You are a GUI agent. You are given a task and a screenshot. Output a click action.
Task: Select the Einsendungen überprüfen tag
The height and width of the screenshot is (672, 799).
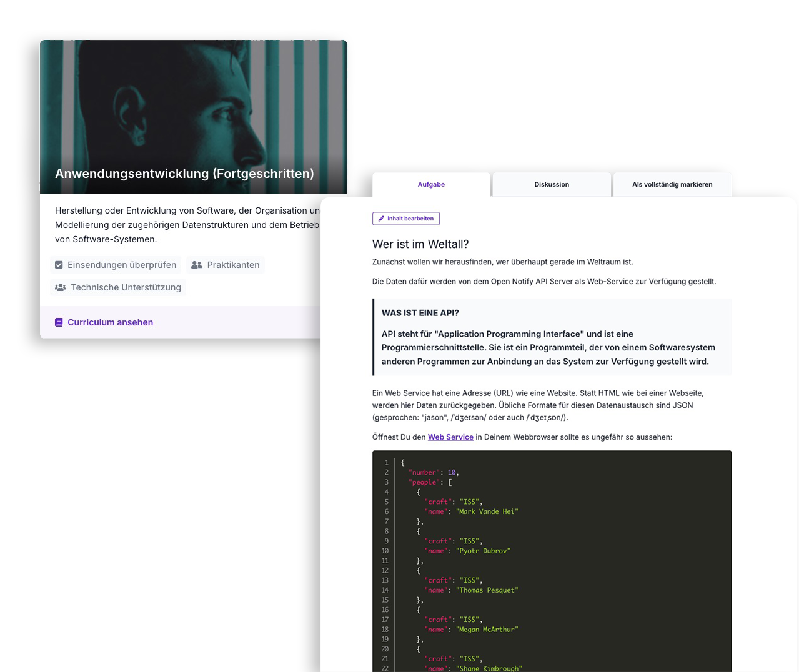pos(116,265)
